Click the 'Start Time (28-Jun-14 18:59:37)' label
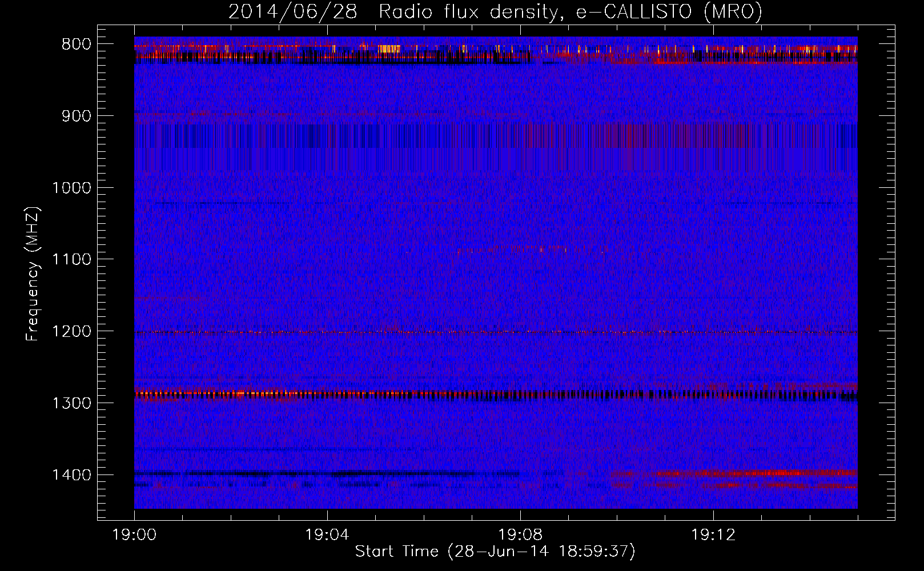 pyautogui.click(x=495, y=552)
